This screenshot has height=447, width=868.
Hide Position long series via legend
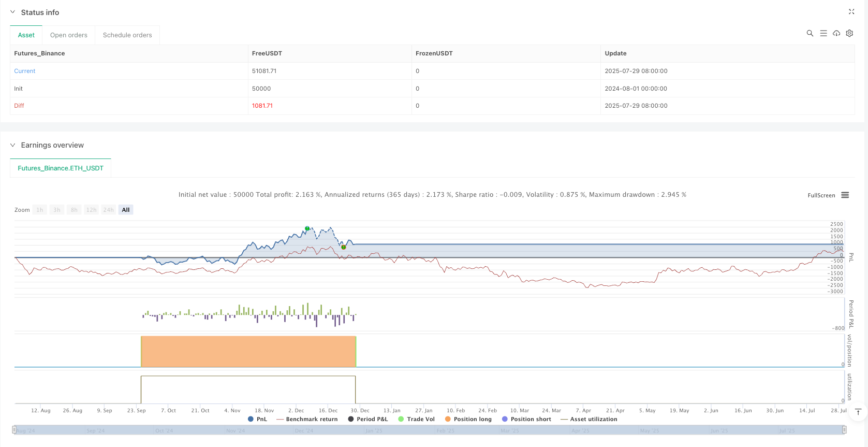[468, 419]
